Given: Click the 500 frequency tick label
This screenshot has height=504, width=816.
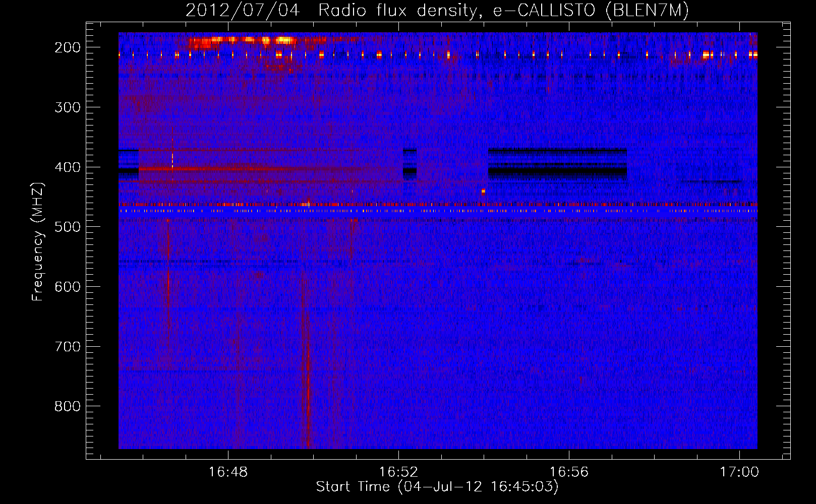Looking at the screenshot, I should [67, 227].
